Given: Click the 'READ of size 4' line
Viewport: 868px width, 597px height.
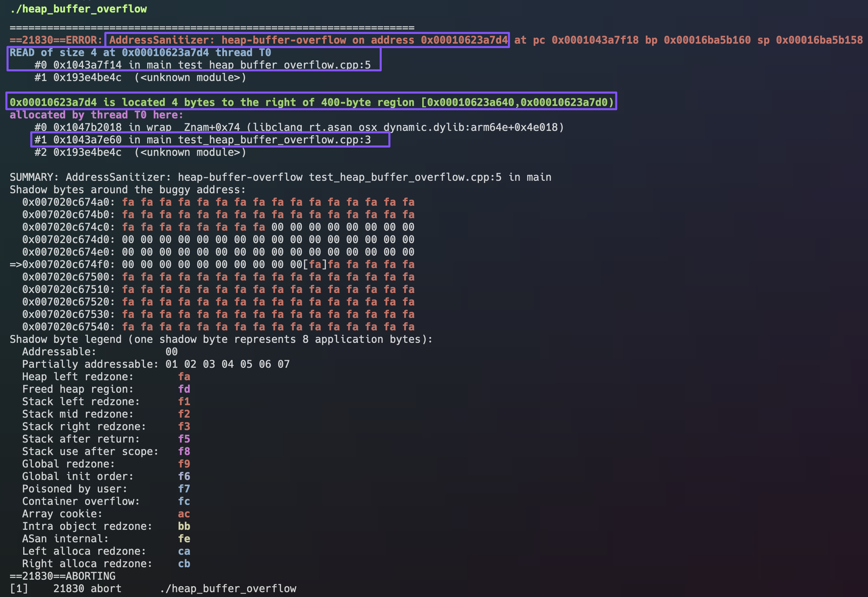Looking at the screenshot, I should tap(140, 53).
